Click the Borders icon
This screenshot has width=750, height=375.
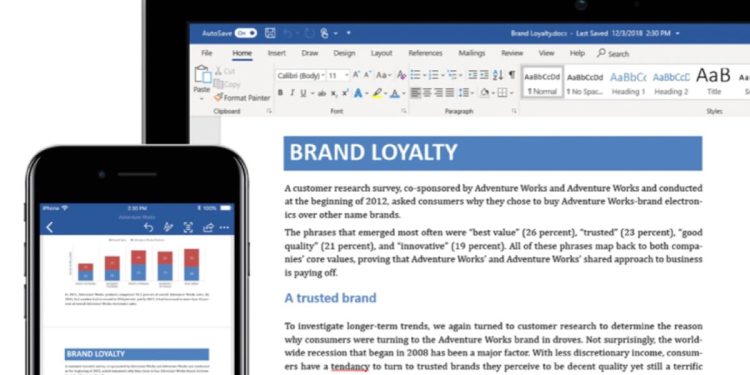502,93
